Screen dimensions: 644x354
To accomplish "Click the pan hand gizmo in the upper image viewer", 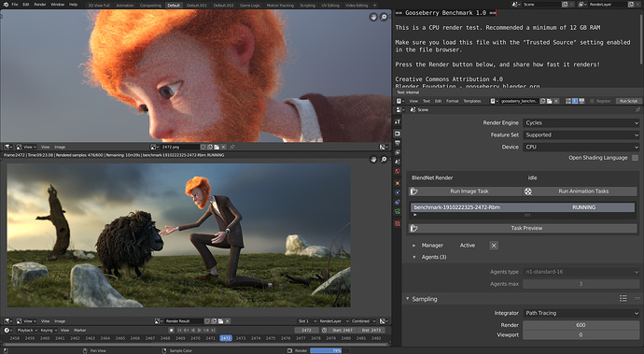I will click(373, 17).
